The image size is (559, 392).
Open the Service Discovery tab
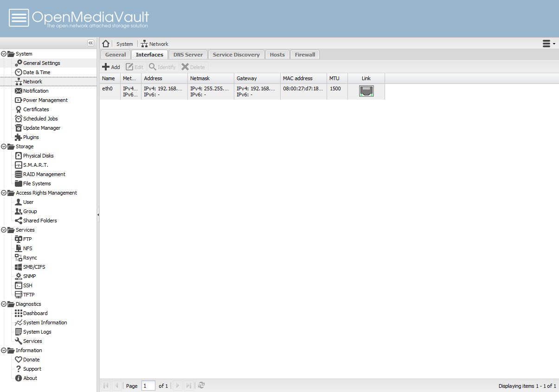[x=236, y=55]
